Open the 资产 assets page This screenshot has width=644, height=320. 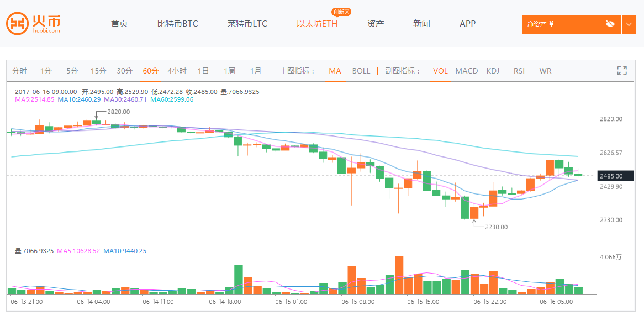pos(376,24)
